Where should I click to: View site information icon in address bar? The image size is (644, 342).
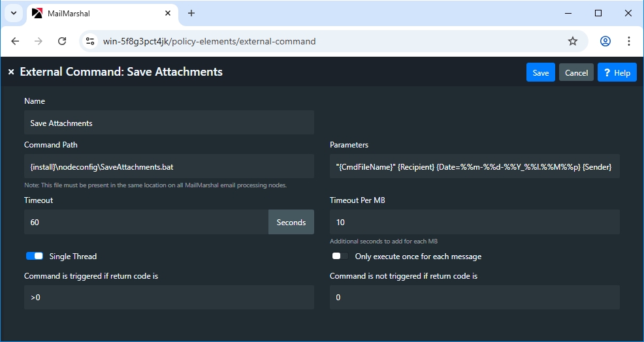(x=91, y=41)
